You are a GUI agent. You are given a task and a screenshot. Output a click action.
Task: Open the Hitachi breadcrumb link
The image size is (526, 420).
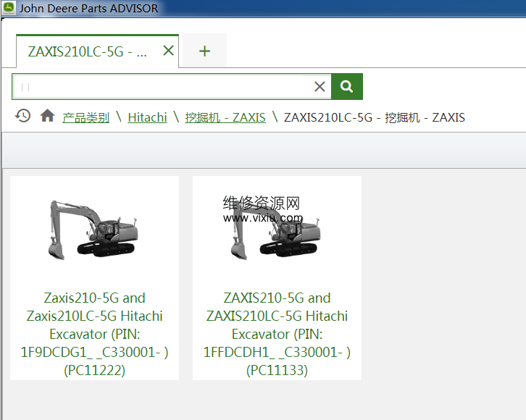click(147, 117)
